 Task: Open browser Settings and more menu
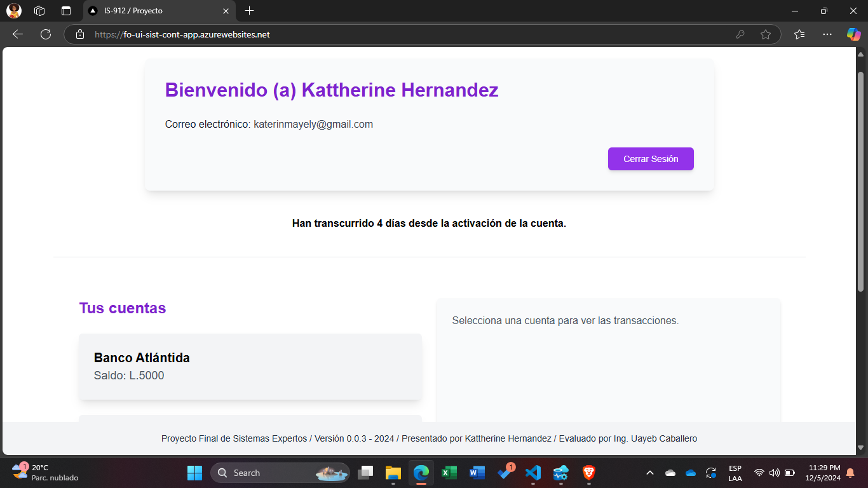(827, 34)
